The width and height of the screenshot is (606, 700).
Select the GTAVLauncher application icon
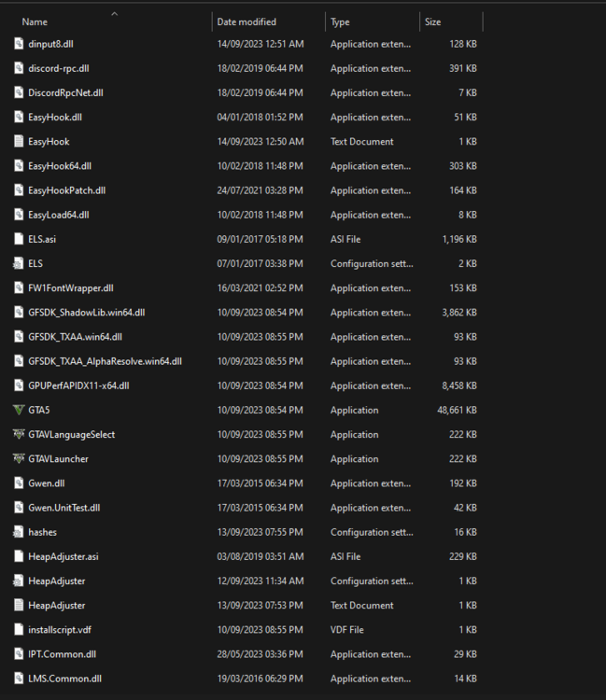point(19,459)
